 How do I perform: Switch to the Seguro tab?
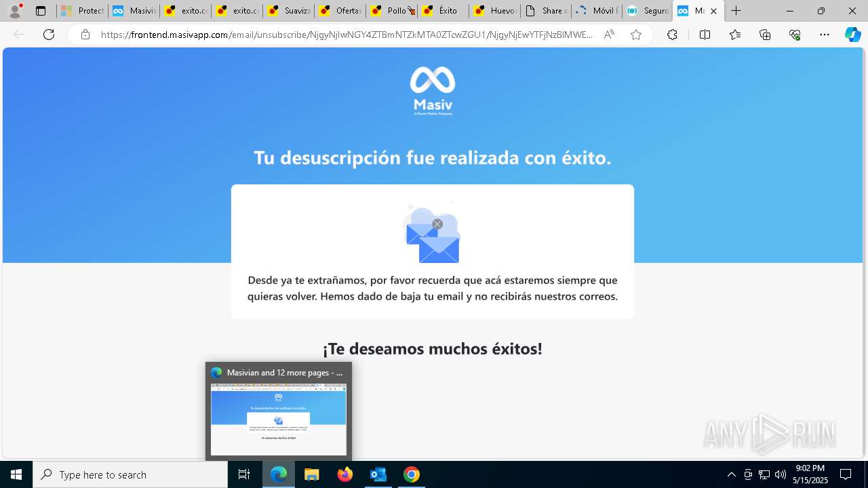click(648, 11)
